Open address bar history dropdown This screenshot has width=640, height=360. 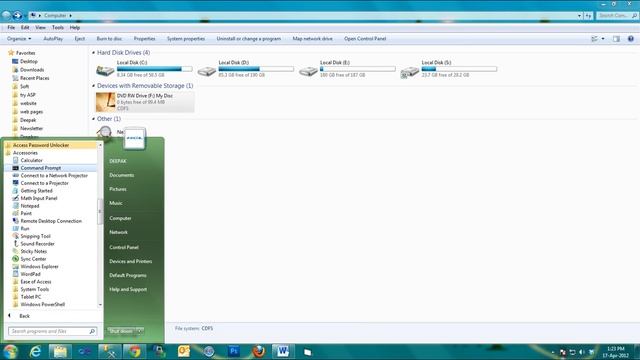pyautogui.click(x=580, y=16)
